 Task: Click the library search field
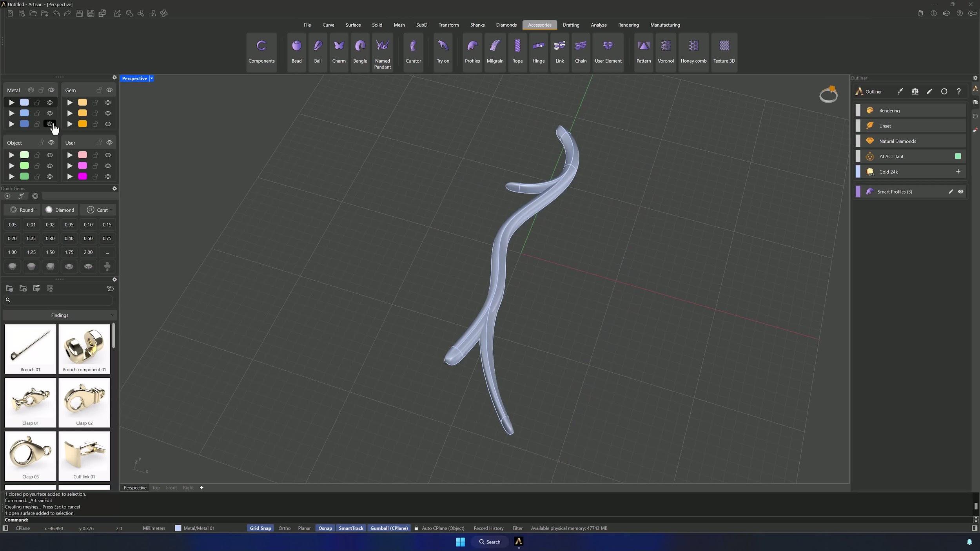point(59,300)
